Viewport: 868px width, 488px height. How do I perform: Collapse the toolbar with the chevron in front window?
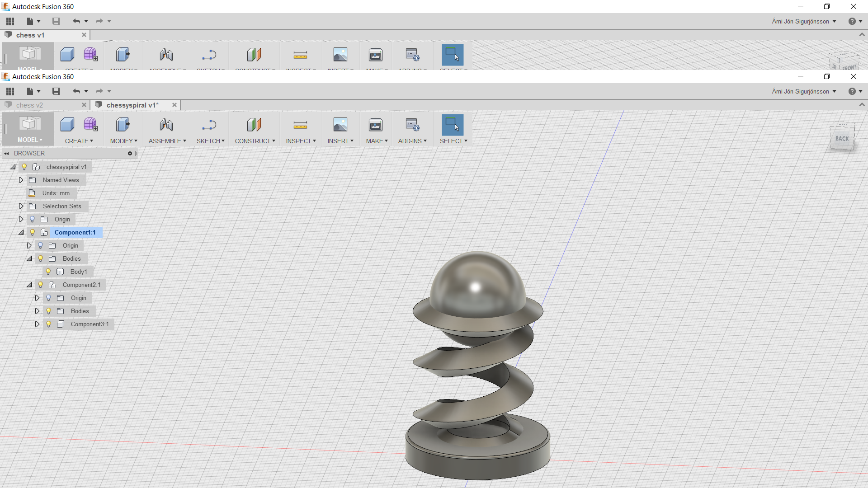(x=862, y=104)
